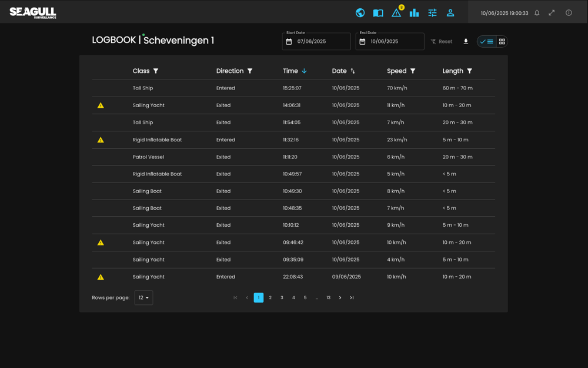Click the 23 km/h speed cell
588x368 pixels.
coord(397,140)
